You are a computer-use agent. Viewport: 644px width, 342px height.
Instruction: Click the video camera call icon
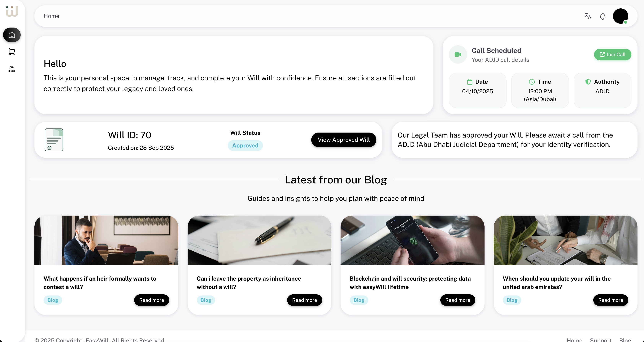point(458,55)
